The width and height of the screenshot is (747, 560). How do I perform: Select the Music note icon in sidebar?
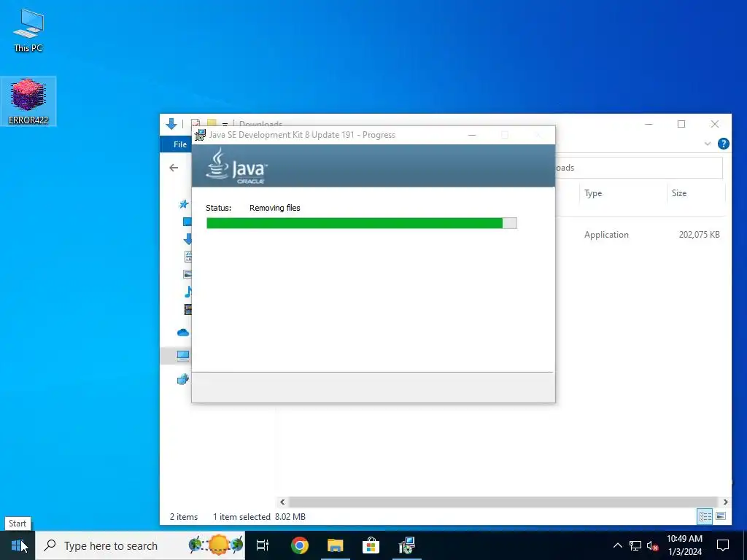[x=188, y=292]
